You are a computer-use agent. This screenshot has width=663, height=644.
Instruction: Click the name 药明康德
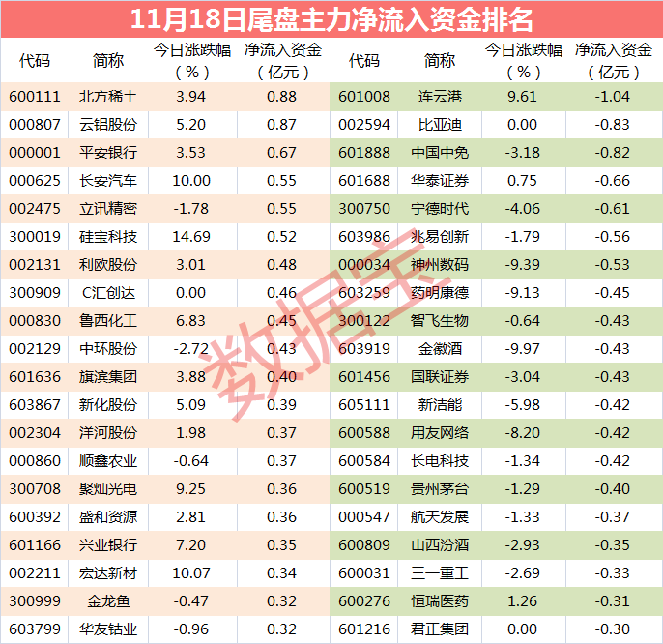click(x=440, y=293)
